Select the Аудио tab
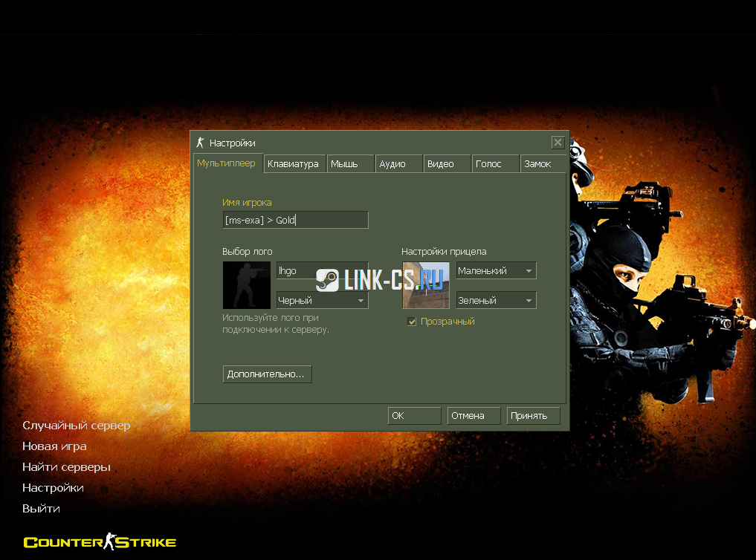This screenshot has width=756, height=560. [x=398, y=164]
